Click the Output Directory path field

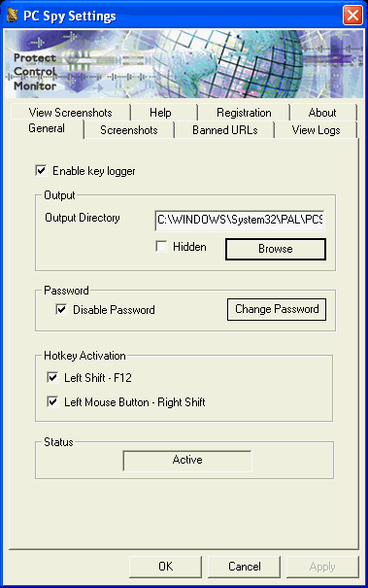click(x=240, y=220)
